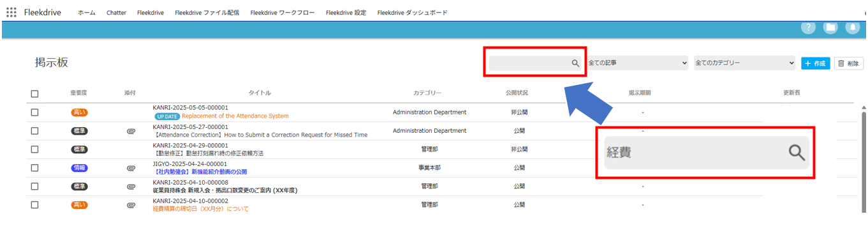
Task: Click the magnifier icon in bulletin search box
Action: pos(575,63)
